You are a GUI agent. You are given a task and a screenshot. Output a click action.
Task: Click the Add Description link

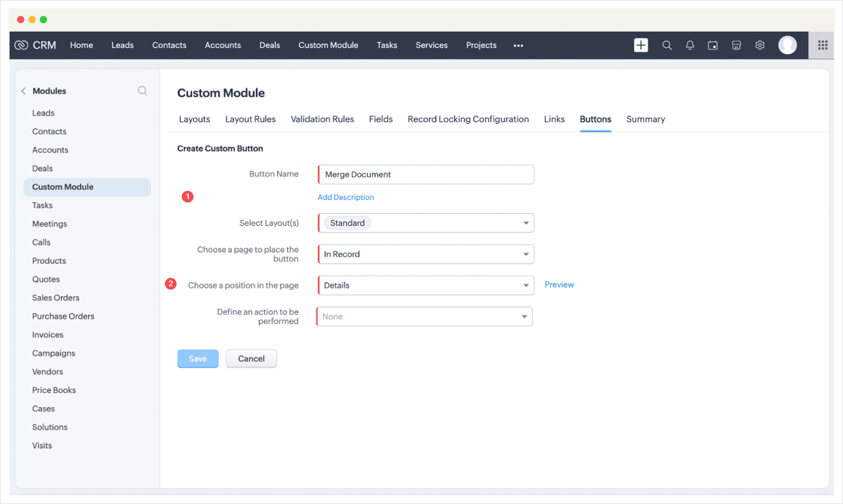[x=346, y=197]
